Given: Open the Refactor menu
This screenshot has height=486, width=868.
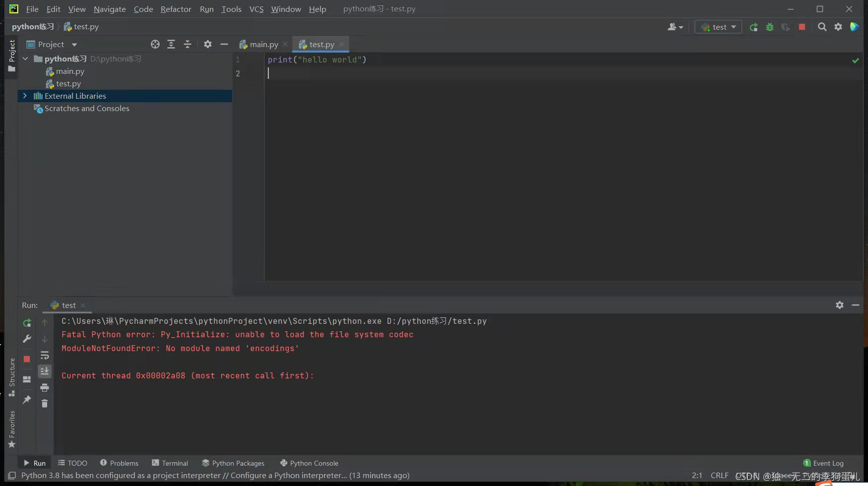Looking at the screenshot, I should 176,9.
